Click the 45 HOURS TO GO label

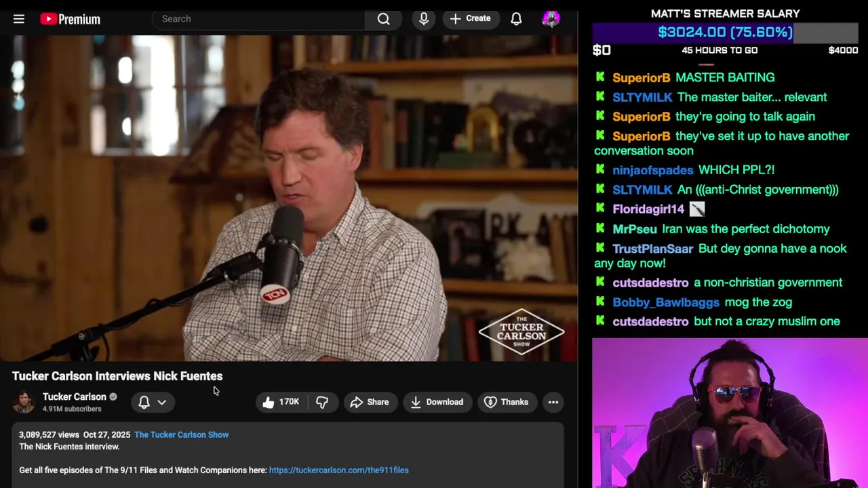719,50
